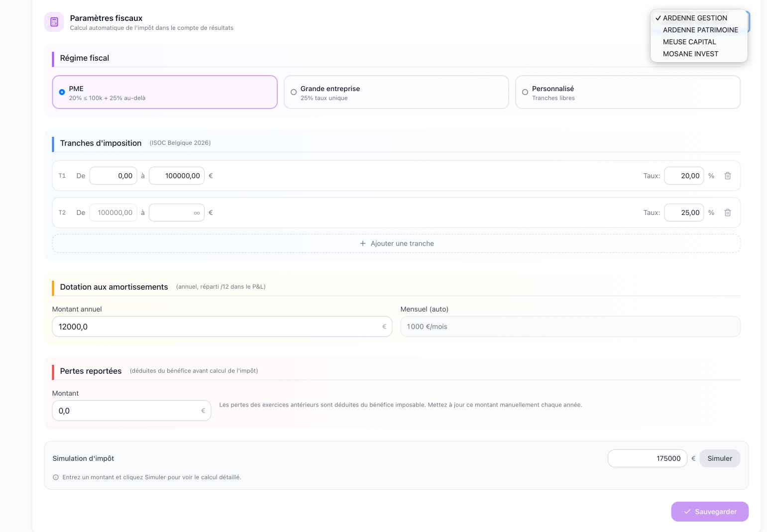The height and width of the screenshot is (532, 767).
Task: Click the 'Calcul automatique de l'impôt' subtitle
Action: coord(152,28)
